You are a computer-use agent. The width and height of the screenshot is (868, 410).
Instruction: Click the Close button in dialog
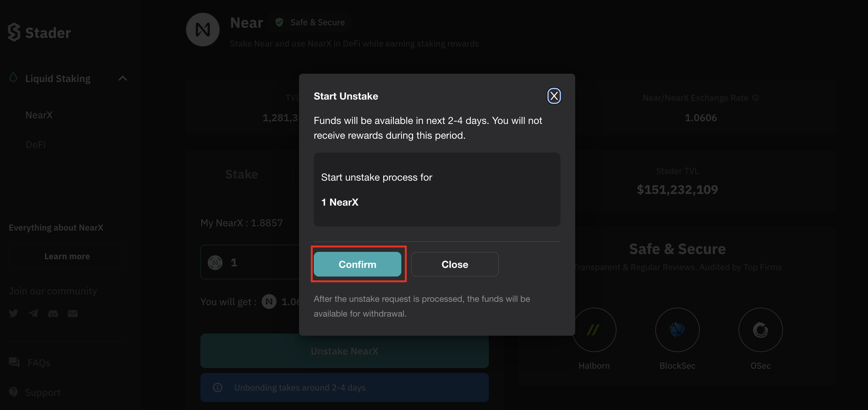pyautogui.click(x=455, y=264)
